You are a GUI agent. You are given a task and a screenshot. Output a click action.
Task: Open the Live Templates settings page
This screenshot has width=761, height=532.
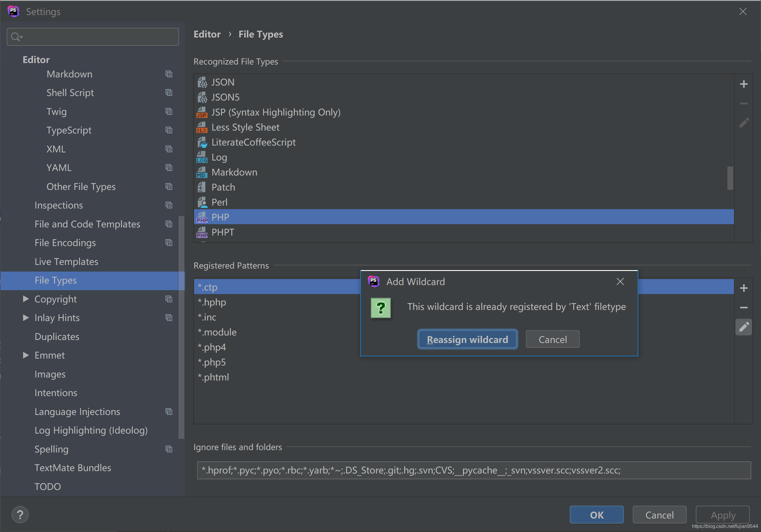(66, 262)
